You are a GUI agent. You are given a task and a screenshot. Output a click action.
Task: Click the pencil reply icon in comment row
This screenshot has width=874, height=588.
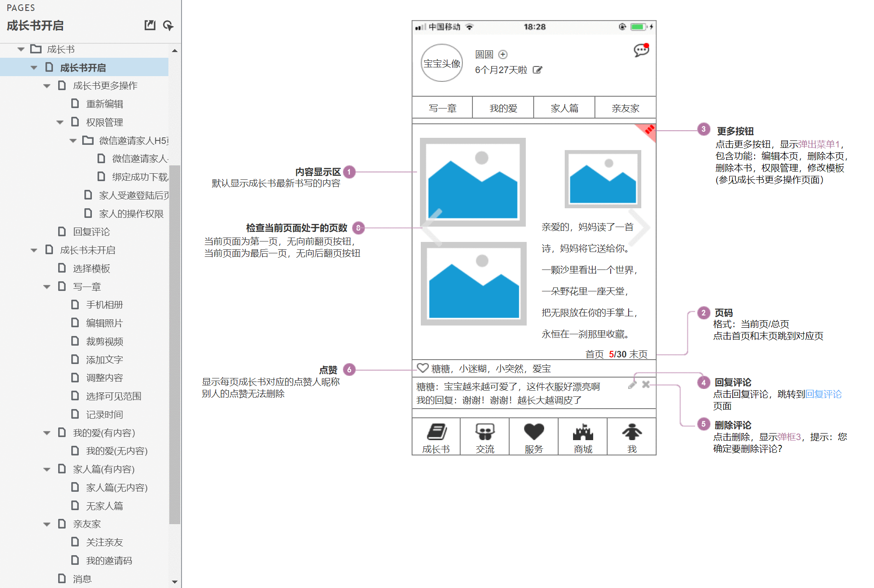[632, 384]
